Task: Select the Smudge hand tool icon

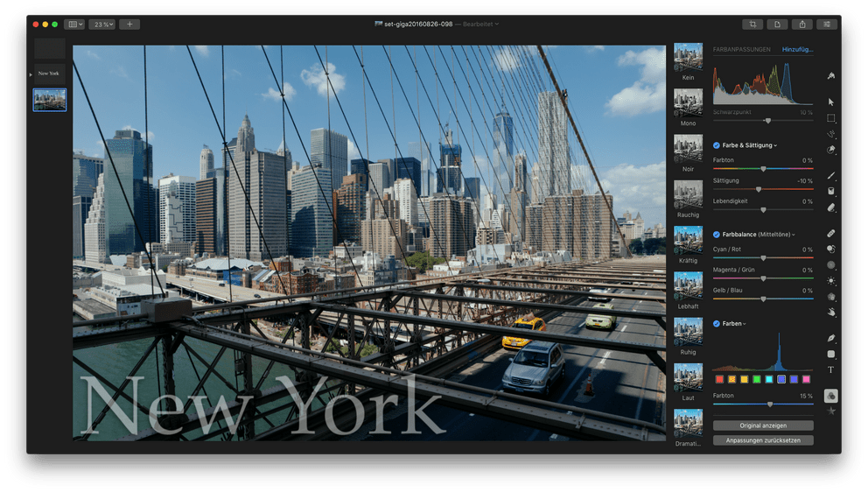Action: pos(831,312)
